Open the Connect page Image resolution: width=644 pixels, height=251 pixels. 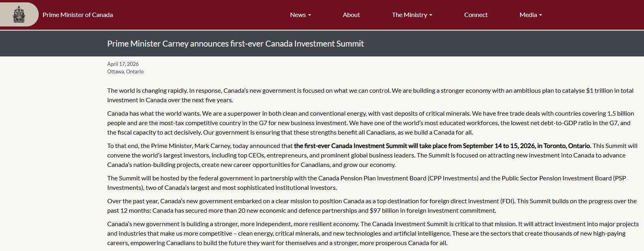pos(476,15)
